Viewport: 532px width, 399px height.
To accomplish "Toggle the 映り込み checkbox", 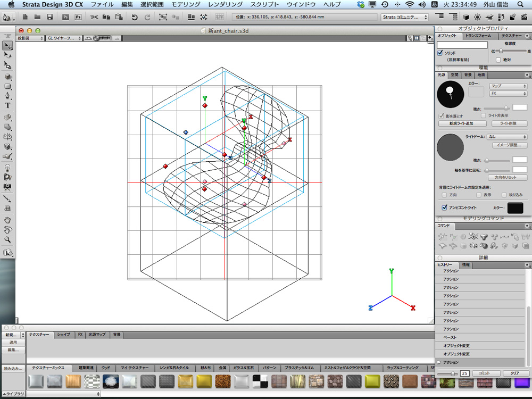I will tap(504, 195).
